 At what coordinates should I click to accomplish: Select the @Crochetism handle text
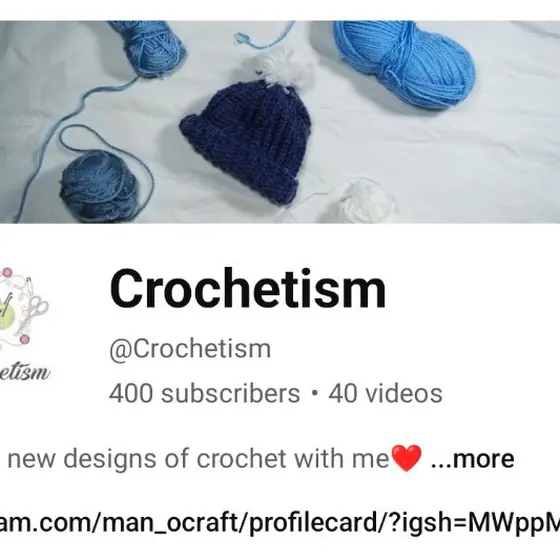click(190, 349)
